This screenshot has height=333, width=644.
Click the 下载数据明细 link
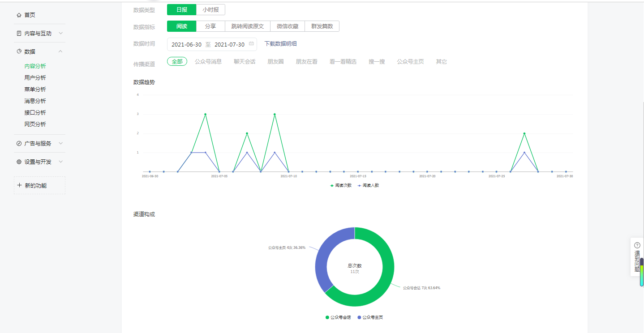280,44
